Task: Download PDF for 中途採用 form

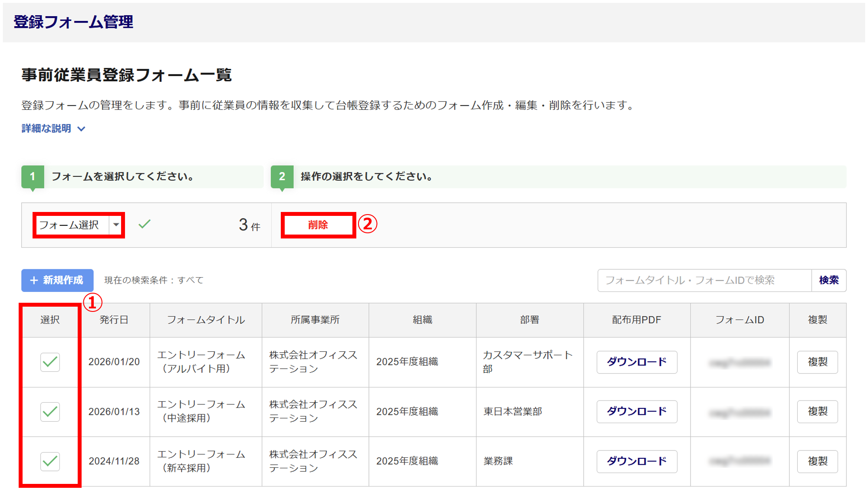Action: click(x=636, y=411)
